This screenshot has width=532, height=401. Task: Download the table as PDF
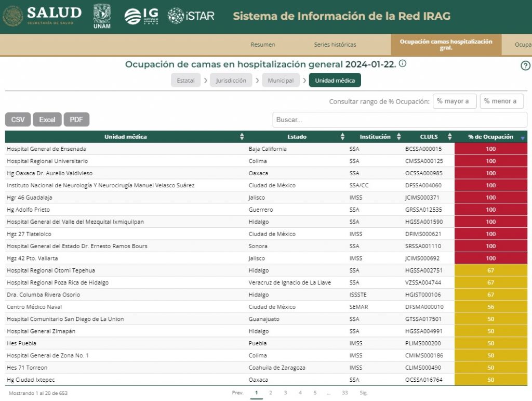(76, 120)
